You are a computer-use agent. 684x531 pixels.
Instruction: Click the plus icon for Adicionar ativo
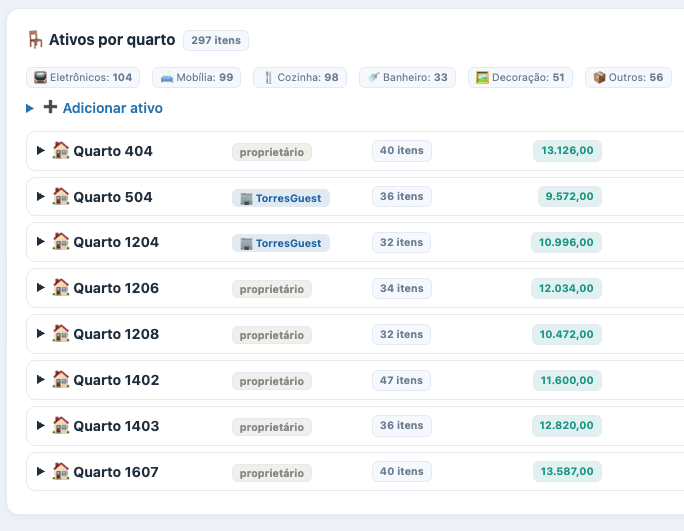click(50, 107)
